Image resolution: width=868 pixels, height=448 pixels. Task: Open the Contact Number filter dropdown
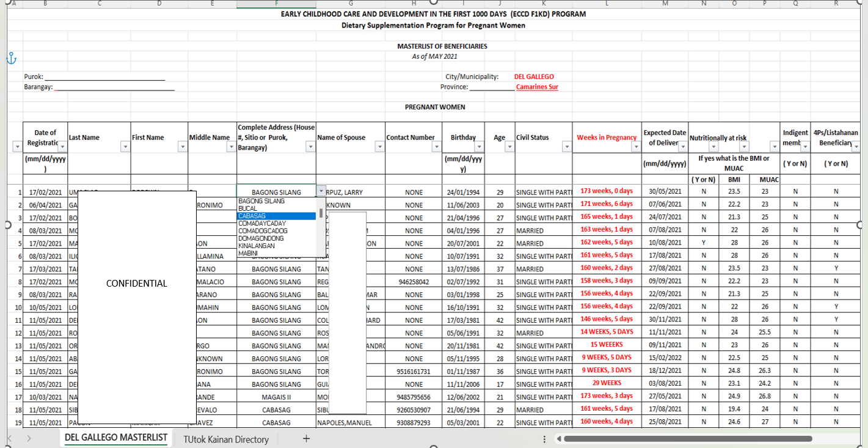pos(436,147)
